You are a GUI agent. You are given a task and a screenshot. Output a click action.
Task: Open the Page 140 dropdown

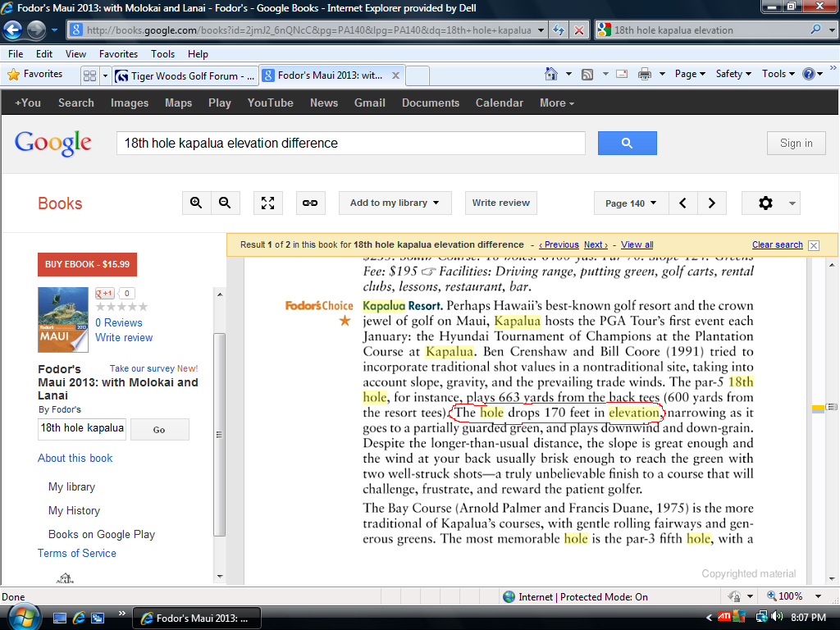pyautogui.click(x=631, y=203)
